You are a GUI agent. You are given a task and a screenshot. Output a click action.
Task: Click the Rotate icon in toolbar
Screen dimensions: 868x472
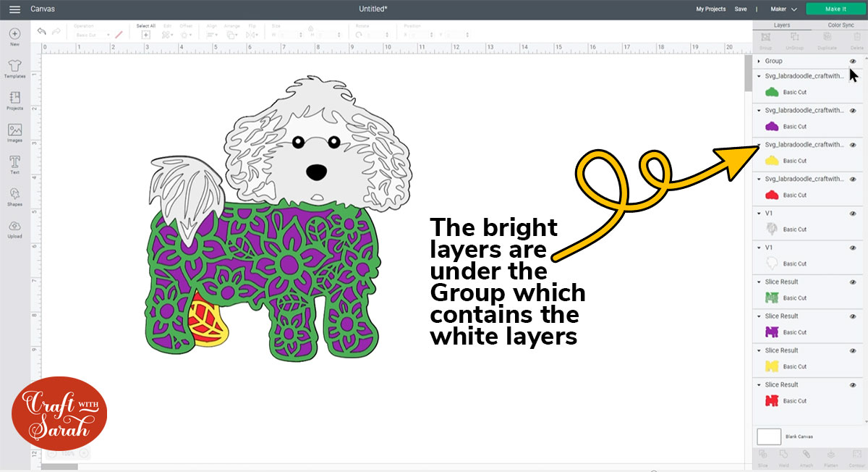point(359,35)
